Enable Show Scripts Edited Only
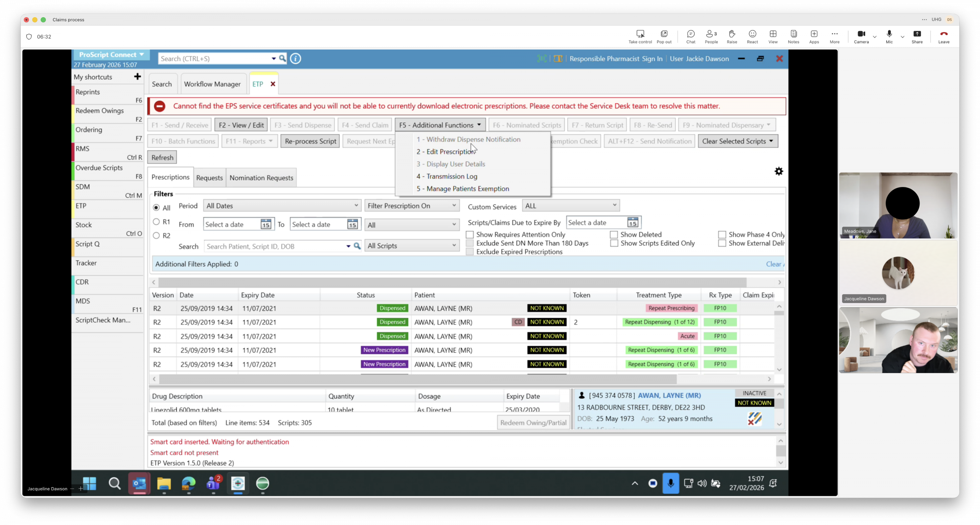This screenshot has width=980, height=525. [614, 243]
